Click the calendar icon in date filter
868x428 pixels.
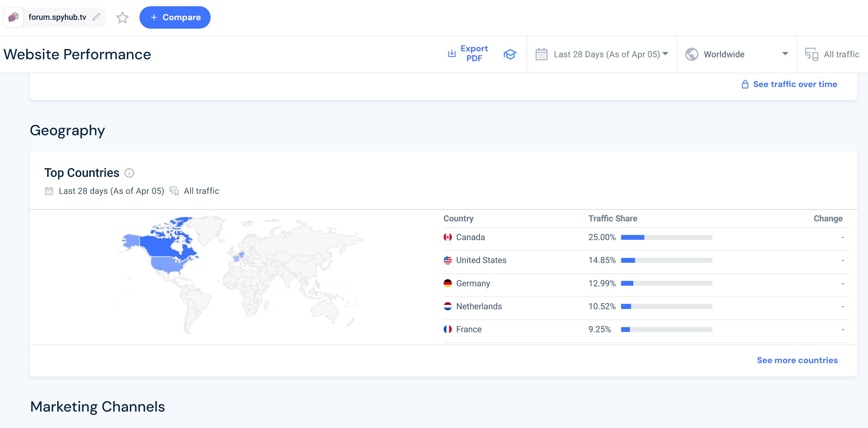(x=541, y=54)
